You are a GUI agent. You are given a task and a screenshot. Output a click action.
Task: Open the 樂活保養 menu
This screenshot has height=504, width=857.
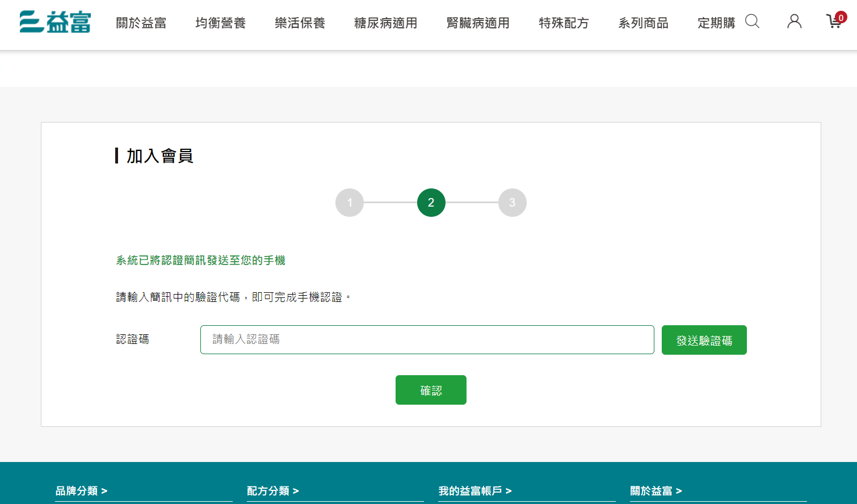click(299, 23)
